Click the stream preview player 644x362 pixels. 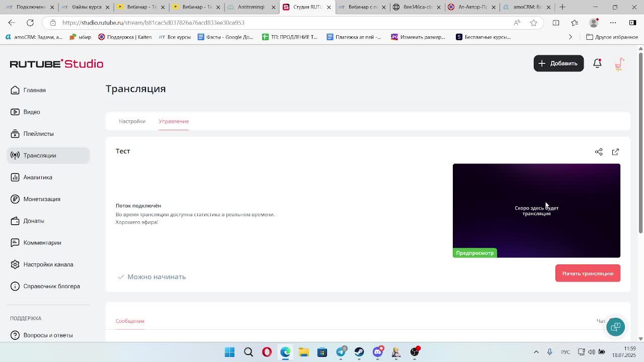[x=536, y=211]
